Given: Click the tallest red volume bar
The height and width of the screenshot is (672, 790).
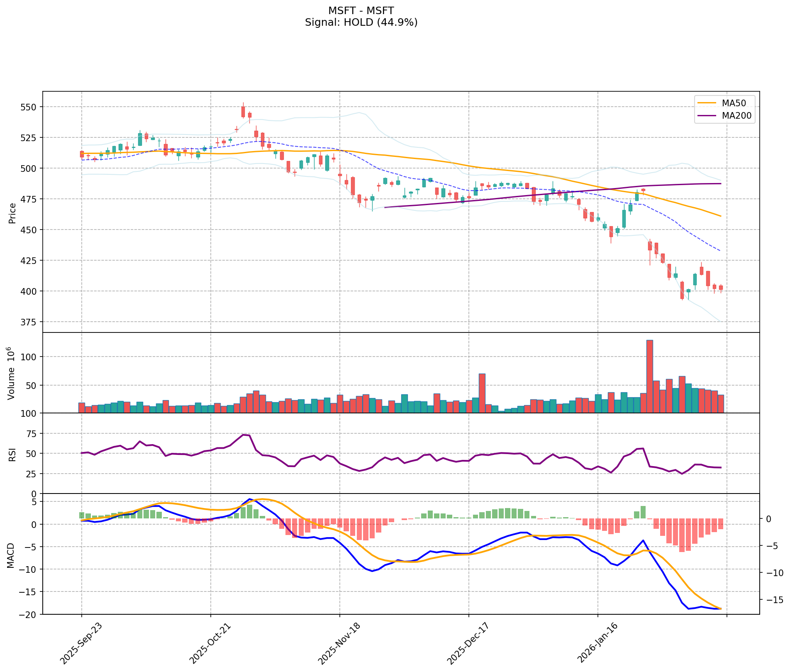Looking at the screenshot, I should coord(650,376).
